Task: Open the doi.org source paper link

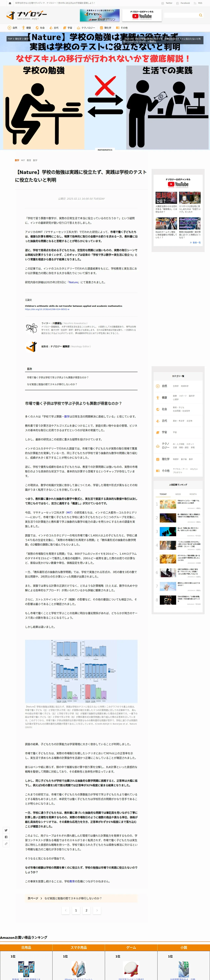Action: pyautogui.click(x=47, y=309)
